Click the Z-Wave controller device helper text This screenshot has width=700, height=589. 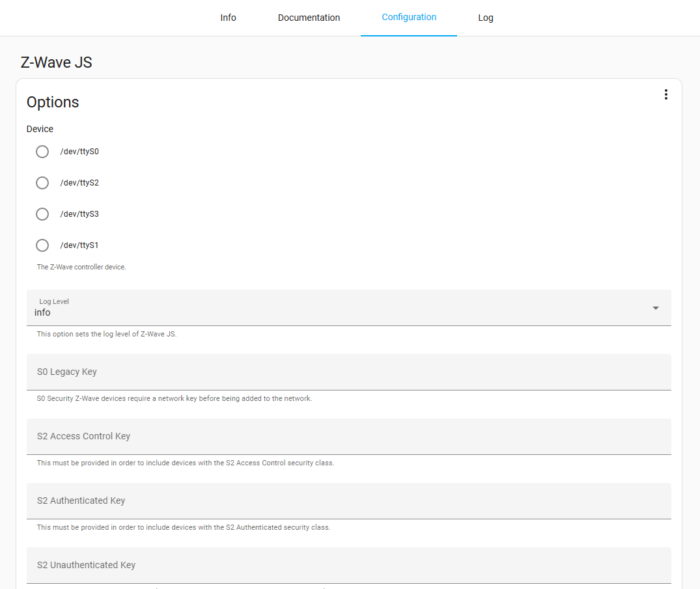pyautogui.click(x=81, y=267)
